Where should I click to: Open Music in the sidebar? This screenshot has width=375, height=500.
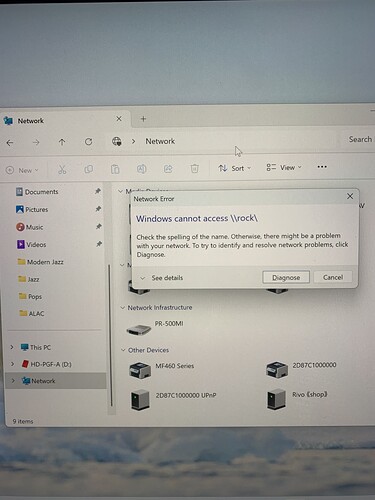[x=30, y=227]
